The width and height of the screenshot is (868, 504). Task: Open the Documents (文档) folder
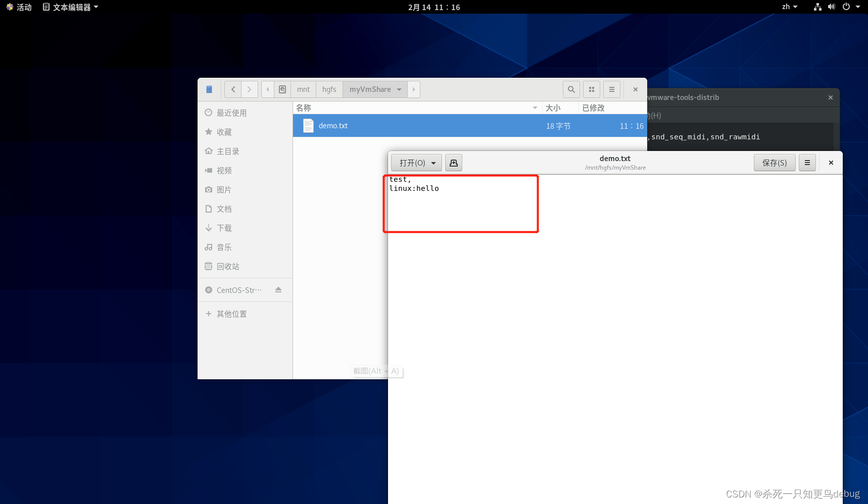pos(245,209)
